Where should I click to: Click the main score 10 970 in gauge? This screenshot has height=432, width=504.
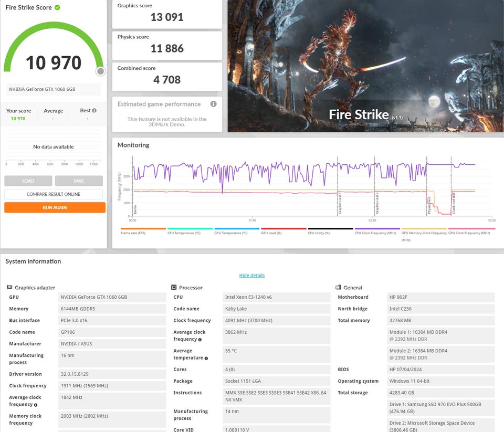54,62
